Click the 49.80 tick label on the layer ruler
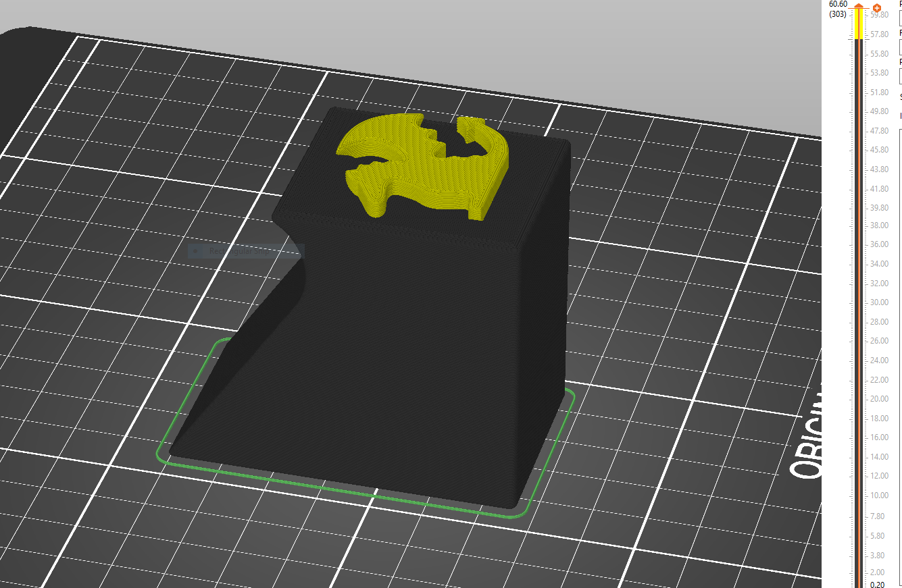The height and width of the screenshot is (588, 902). click(880, 111)
